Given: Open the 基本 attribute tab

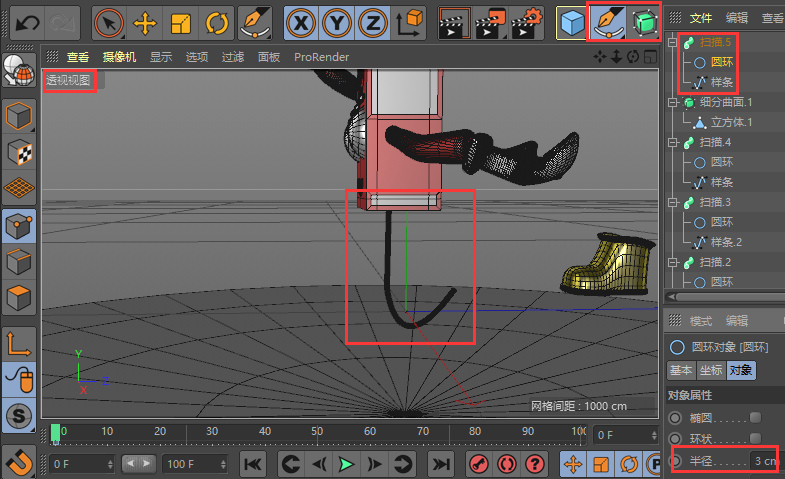Looking at the screenshot, I should [x=681, y=370].
